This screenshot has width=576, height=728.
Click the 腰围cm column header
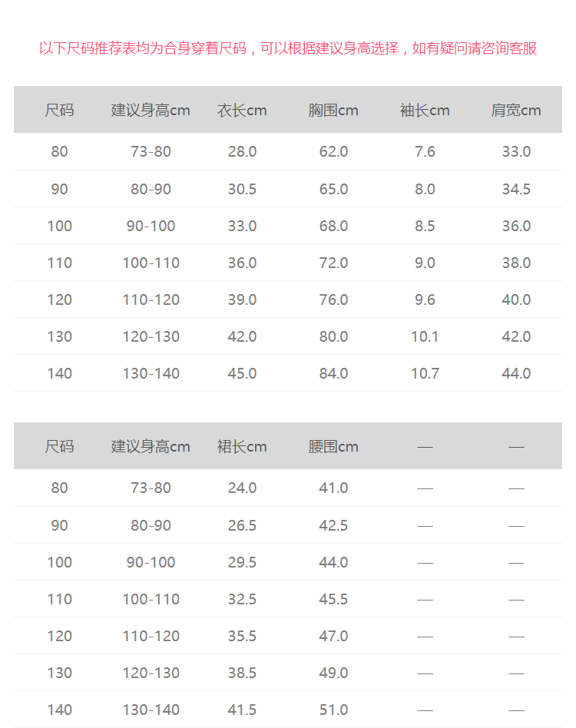pos(333,447)
